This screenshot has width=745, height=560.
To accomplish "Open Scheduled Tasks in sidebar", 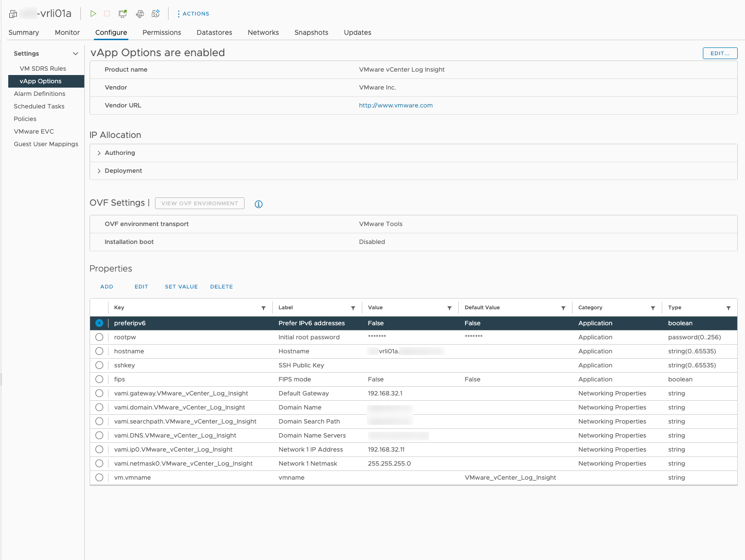I will click(39, 106).
